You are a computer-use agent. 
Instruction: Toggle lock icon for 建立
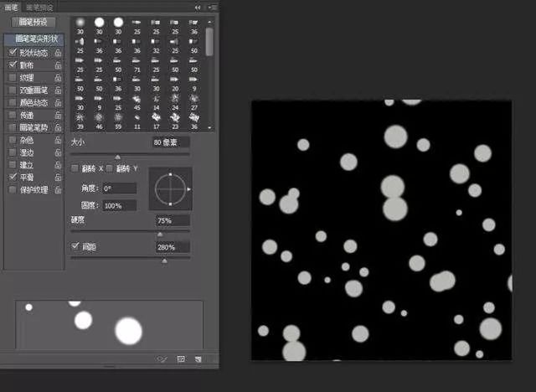(58, 165)
